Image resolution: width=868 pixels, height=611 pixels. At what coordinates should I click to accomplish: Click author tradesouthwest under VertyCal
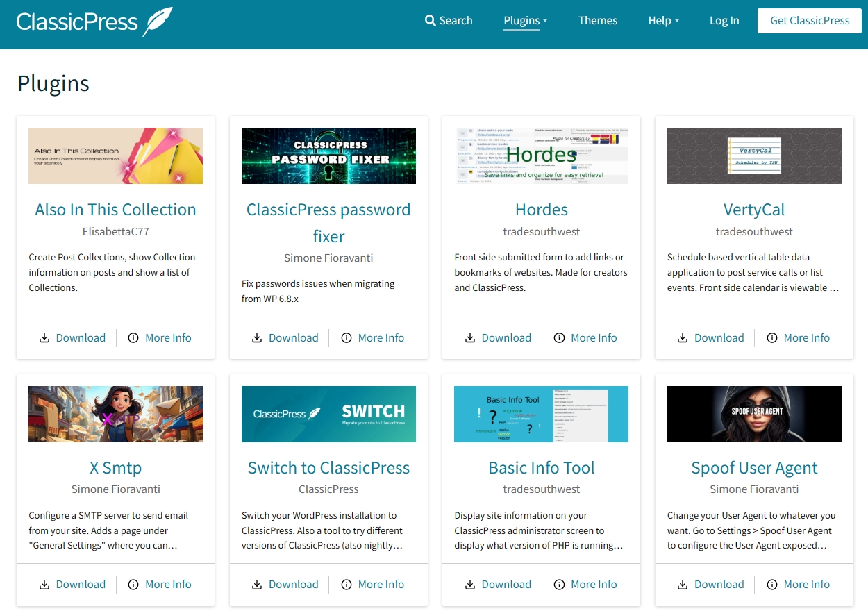[x=754, y=231]
